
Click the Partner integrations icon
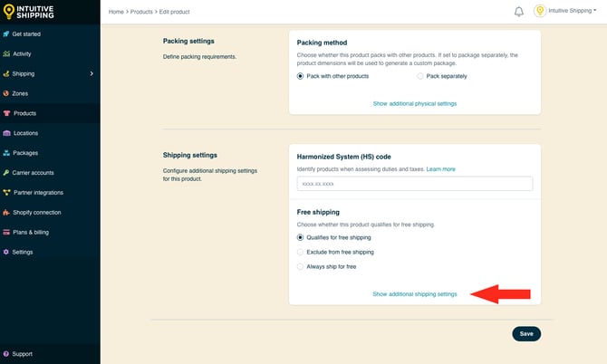coord(6,192)
